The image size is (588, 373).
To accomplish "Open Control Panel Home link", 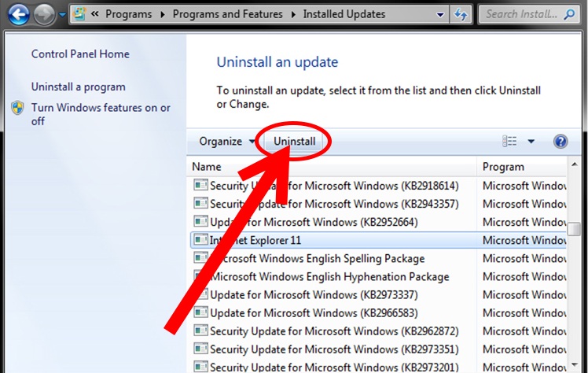I will click(80, 54).
